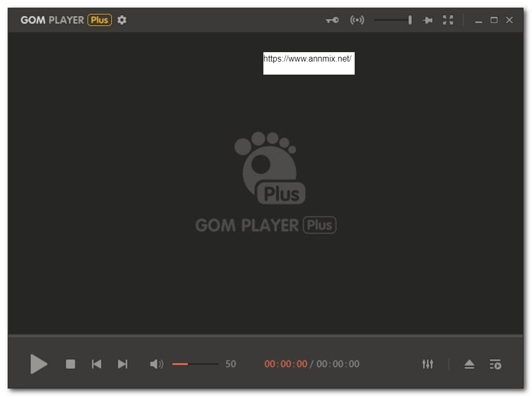Click the elapsed time 00:00:00 in orange

286,364
